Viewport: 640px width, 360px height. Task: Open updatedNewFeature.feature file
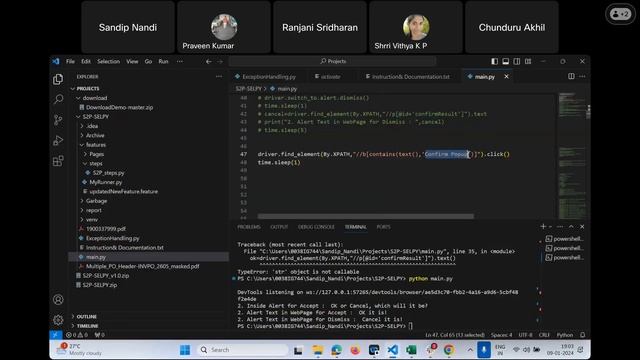click(x=123, y=191)
